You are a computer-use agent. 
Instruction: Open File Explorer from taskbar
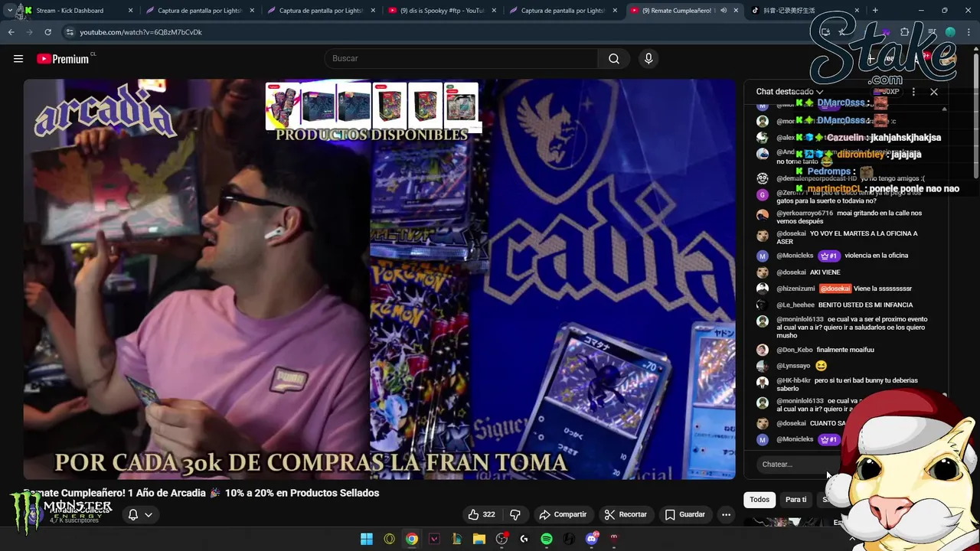pos(479,539)
